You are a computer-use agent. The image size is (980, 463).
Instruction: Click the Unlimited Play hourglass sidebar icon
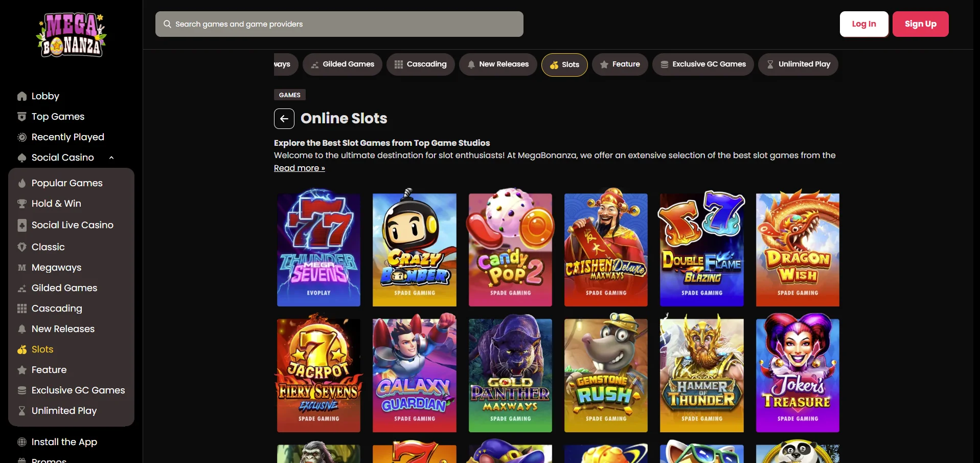coord(21,411)
